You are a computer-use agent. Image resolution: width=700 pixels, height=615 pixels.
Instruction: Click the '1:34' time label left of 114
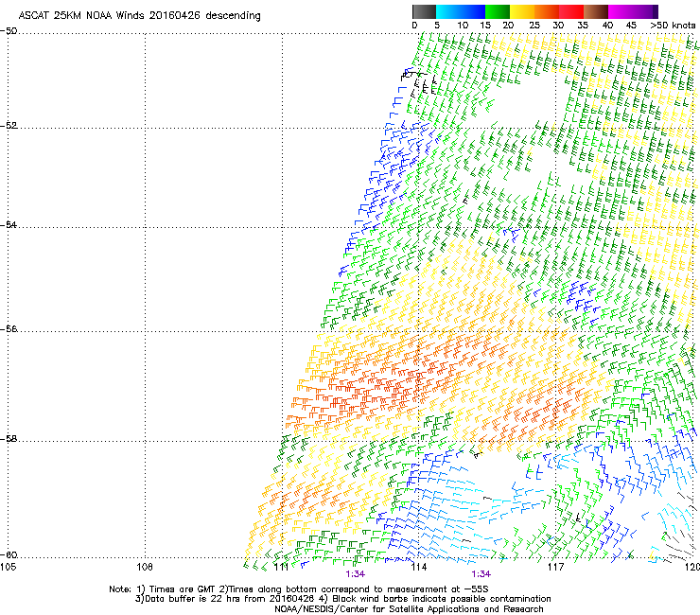tap(356, 574)
